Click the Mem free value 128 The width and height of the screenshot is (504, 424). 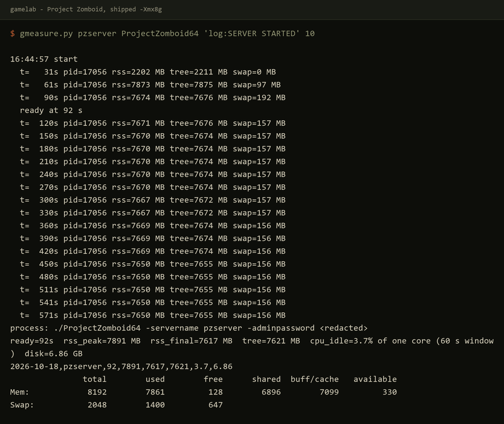coord(216,392)
